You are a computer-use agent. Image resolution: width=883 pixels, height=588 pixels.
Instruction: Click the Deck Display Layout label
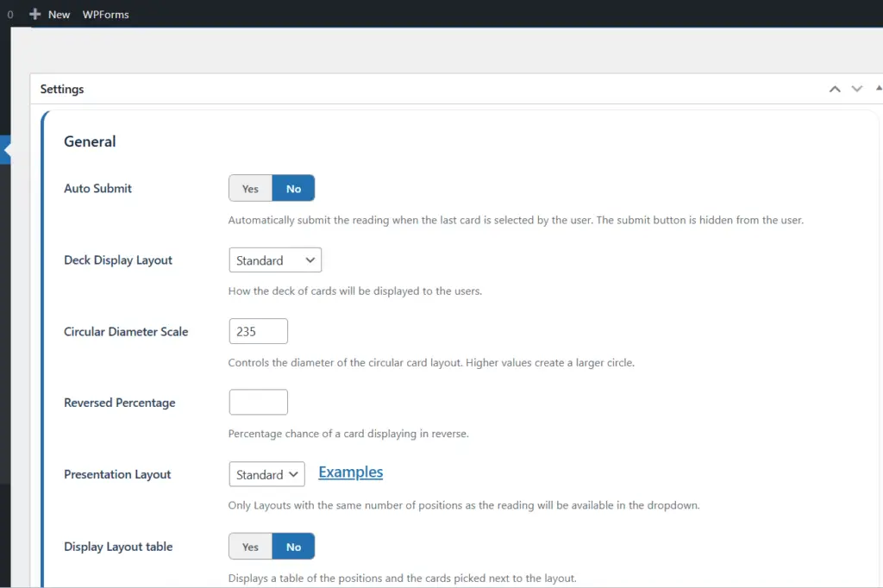point(118,260)
